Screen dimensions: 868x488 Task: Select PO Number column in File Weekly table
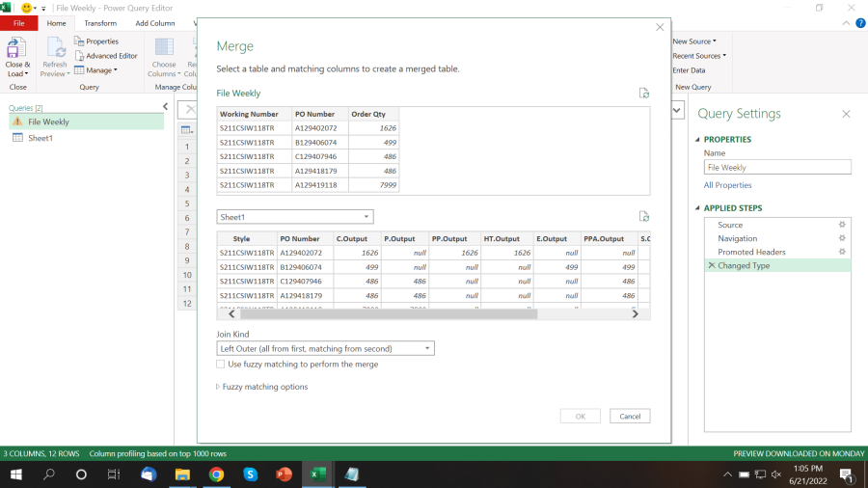coord(320,114)
